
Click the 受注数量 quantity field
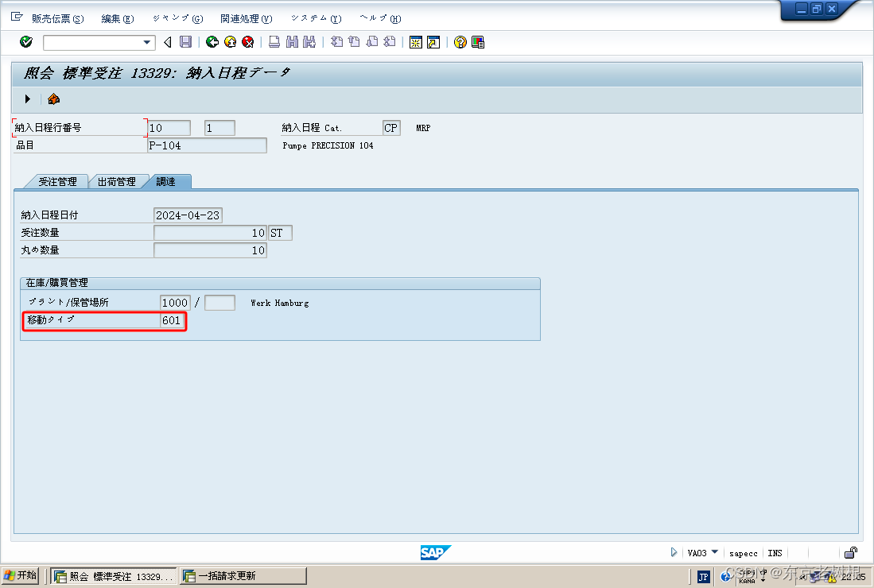click(x=210, y=233)
